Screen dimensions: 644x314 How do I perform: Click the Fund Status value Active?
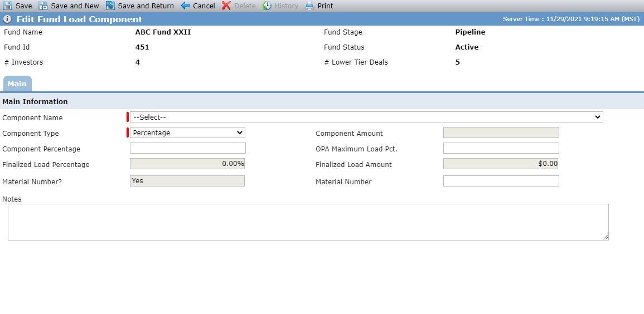coord(467,47)
